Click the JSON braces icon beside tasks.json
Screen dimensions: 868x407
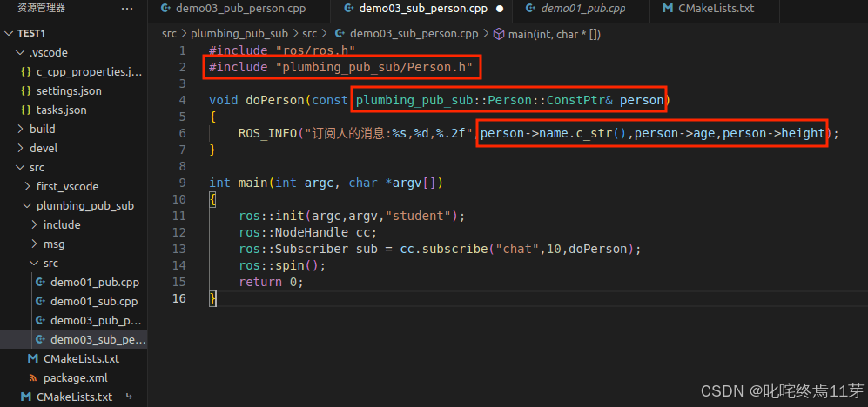[x=25, y=110]
